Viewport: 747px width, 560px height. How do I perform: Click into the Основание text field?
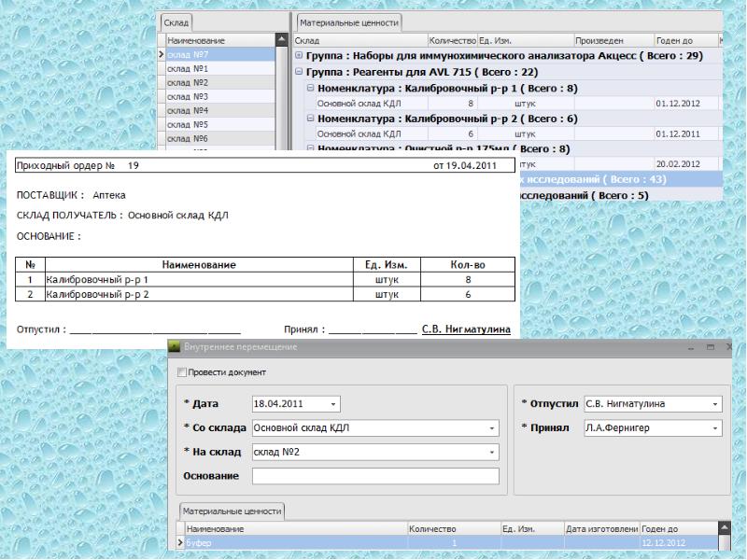[375, 476]
